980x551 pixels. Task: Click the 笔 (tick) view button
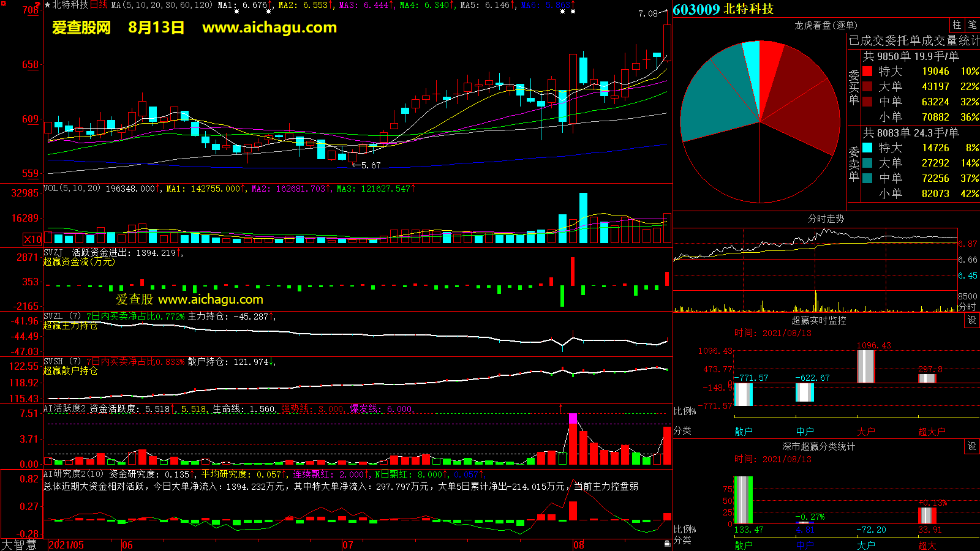pyautogui.click(x=972, y=25)
